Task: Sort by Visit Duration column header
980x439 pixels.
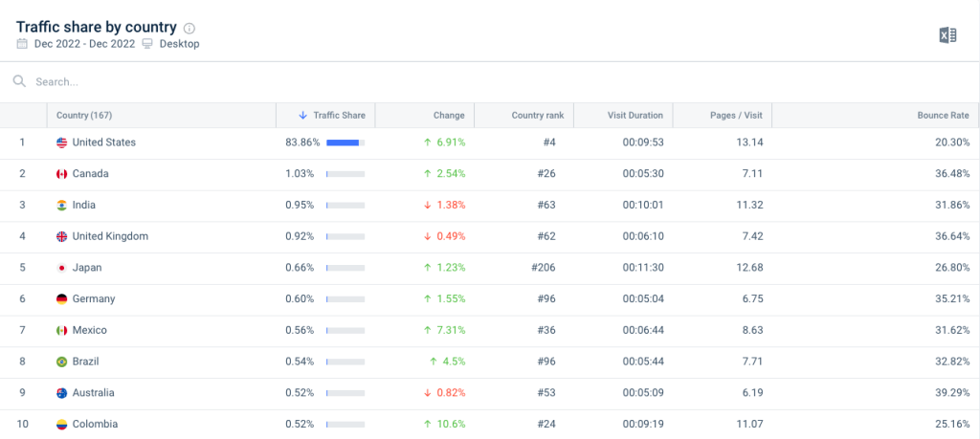Action: [x=623, y=115]
